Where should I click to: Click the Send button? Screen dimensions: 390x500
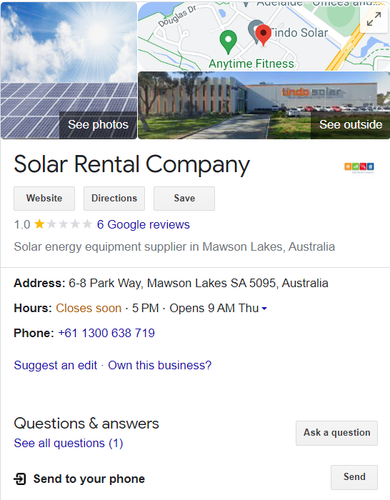pos(354,477)
